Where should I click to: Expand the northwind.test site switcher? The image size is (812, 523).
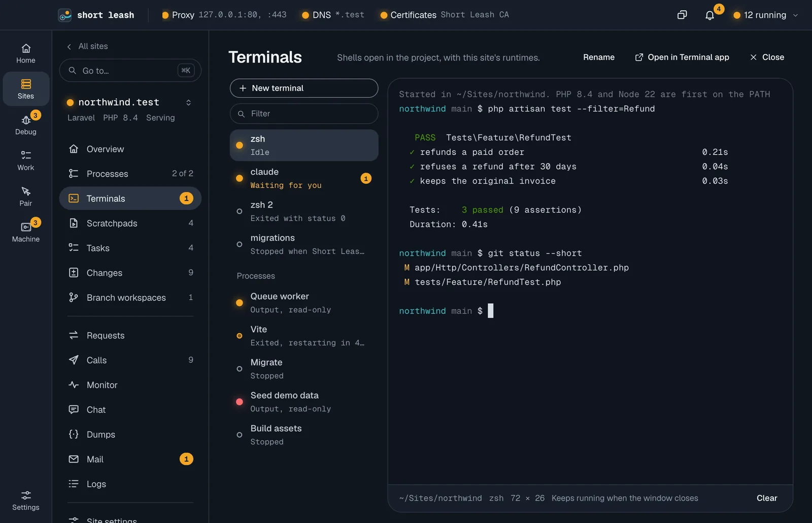tap(188, 102)
